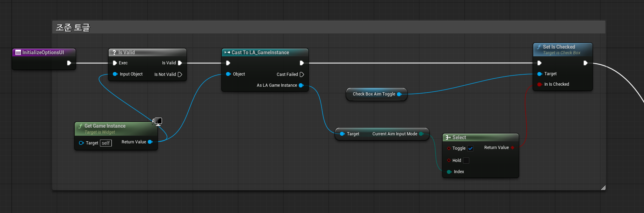Click the Set Is Checked Target input pin
This screenshot has height=213, width=644.
tap(540, 74)
